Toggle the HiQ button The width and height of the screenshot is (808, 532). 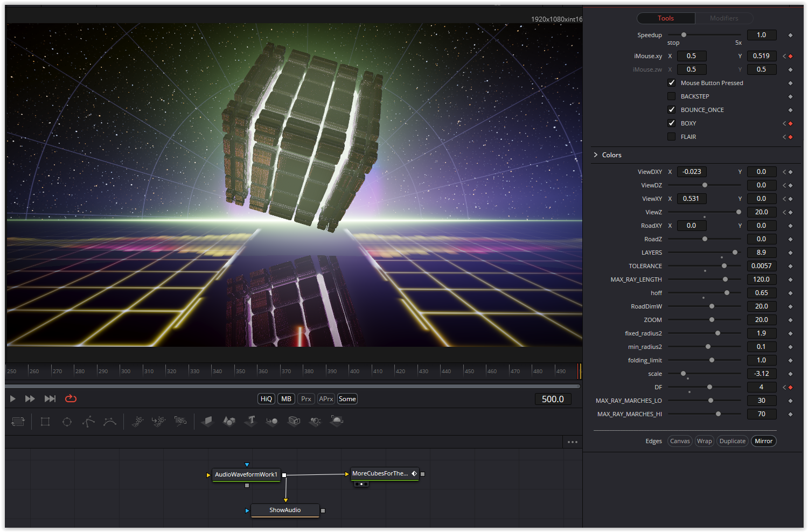266,399
